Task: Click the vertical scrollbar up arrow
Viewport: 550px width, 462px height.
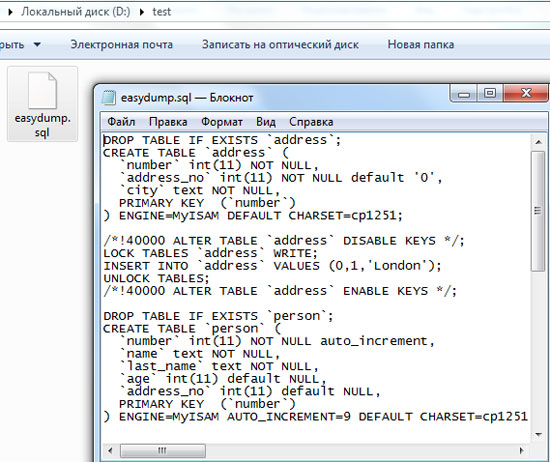Action: coord(538,142)
